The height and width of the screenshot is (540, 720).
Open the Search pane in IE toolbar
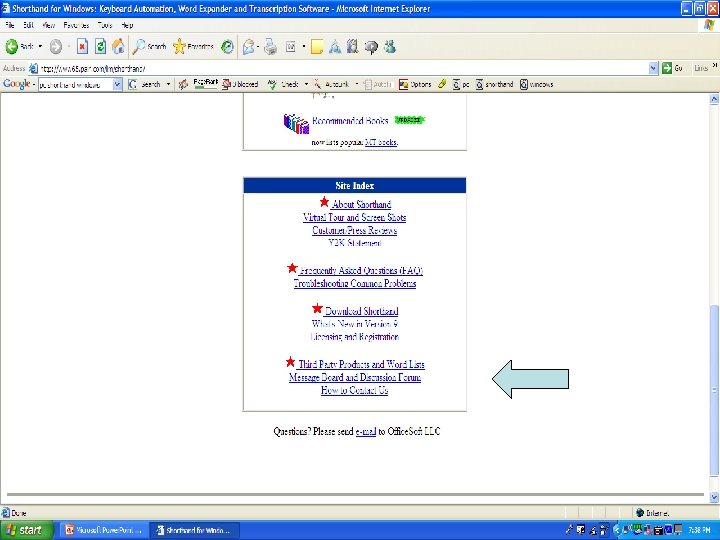tap(149, 46)
